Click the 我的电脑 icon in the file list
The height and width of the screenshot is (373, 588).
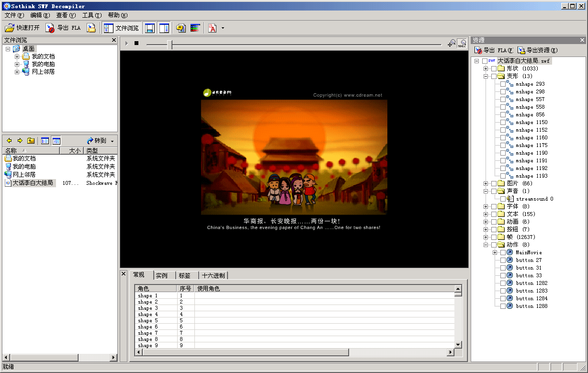[x=8, y=167]
